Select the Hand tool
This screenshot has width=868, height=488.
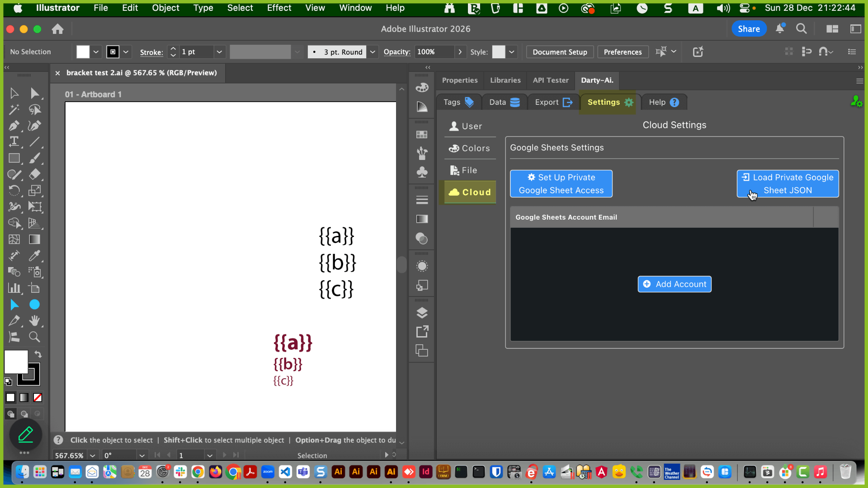point(34,321)
